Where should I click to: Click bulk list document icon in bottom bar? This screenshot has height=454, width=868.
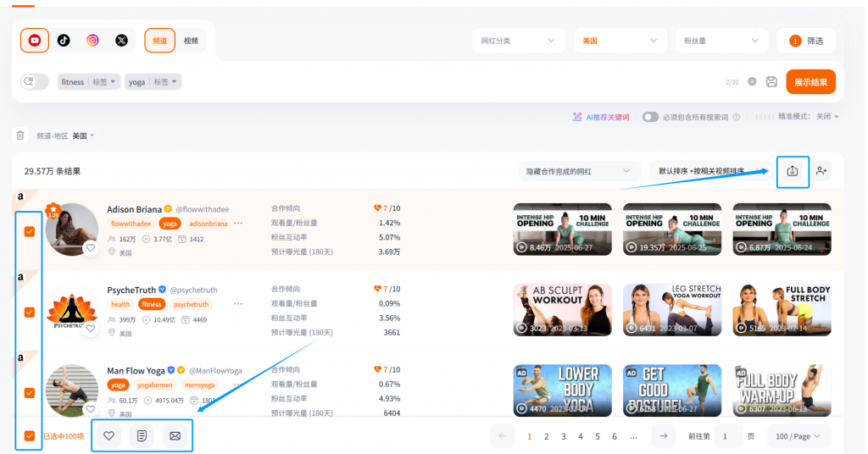click(142, 435)
